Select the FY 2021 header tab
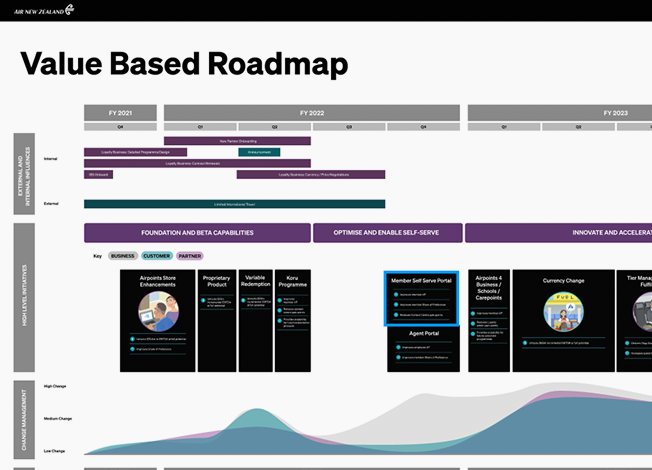Screen dimensions: 652x470 coord(120,113)
